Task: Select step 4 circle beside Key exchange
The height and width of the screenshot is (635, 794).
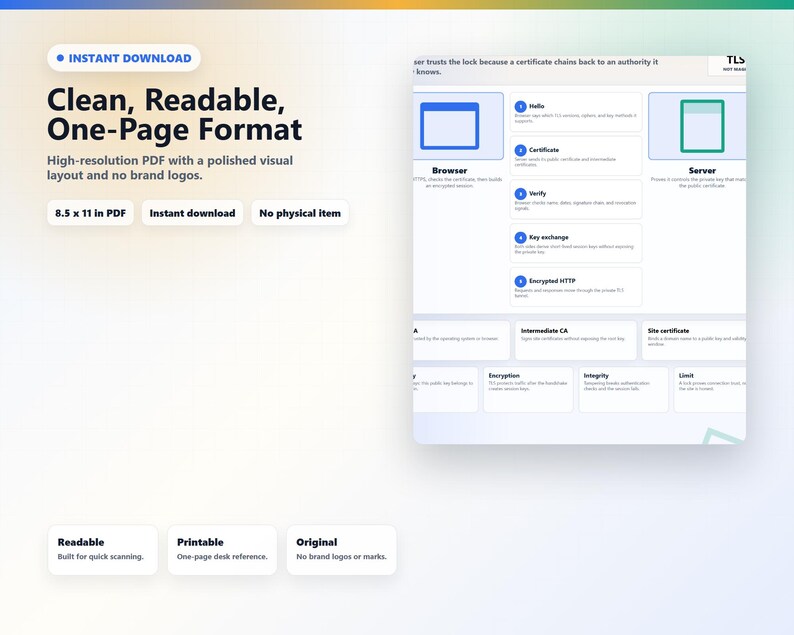Action: pyautogui.click(x=520, y=237)
